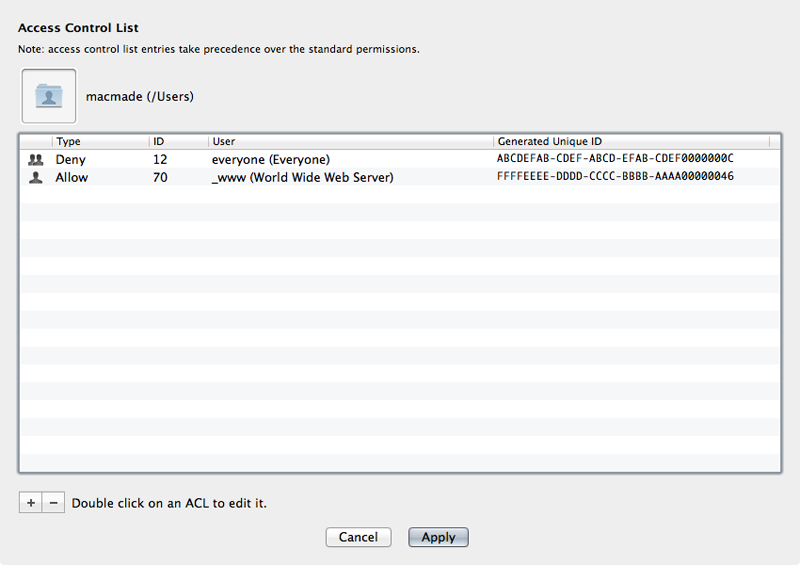Viewport: 800px width, 565px height.
Task: Remove selected ACL with minus button
Action: [x=54, y=503]
